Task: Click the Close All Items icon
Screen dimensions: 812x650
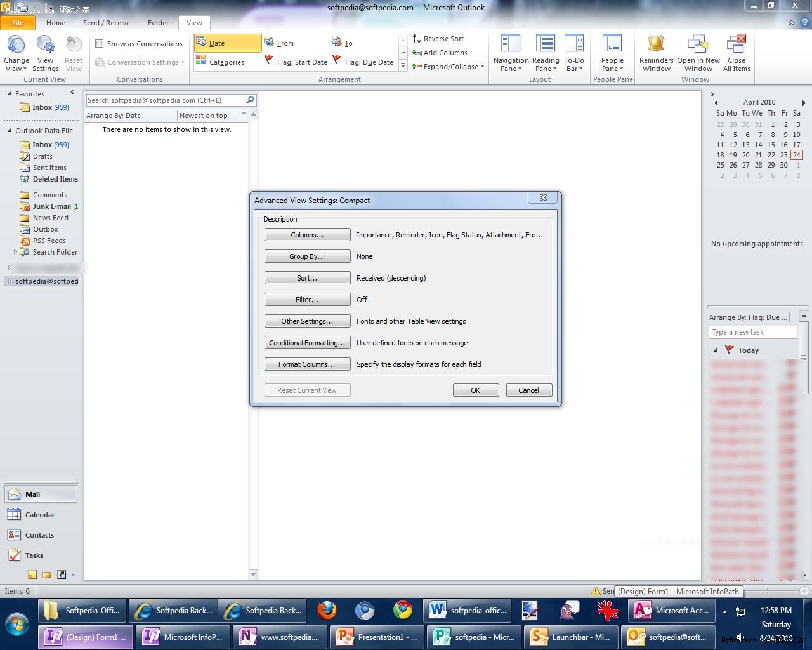Action: click(x=736, y=44)
